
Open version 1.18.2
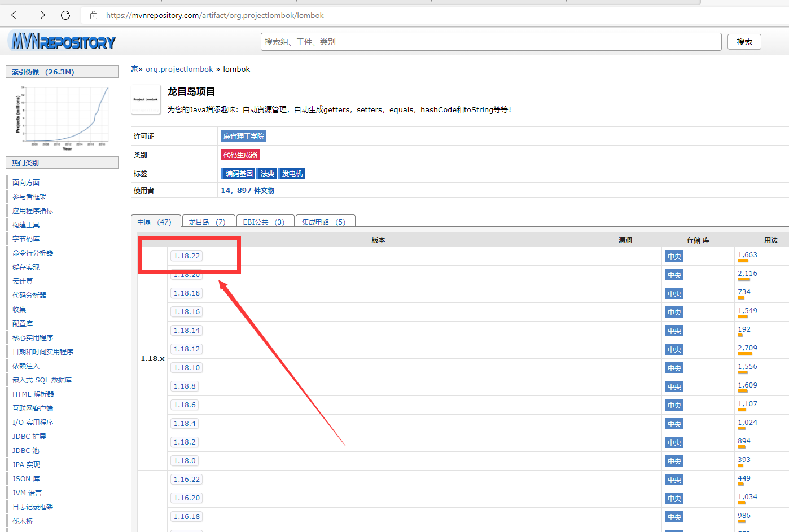pyautogui.click(x=185, y=442)
